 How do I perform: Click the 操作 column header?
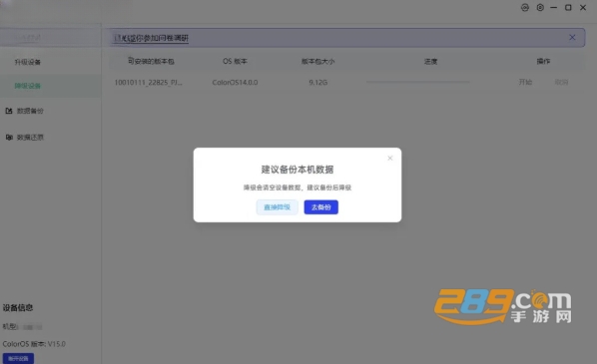pyautogui.click(x=543, y=61)
